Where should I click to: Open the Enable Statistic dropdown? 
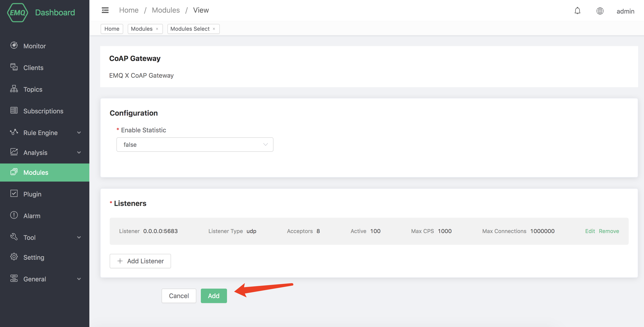tap(195, 145)
